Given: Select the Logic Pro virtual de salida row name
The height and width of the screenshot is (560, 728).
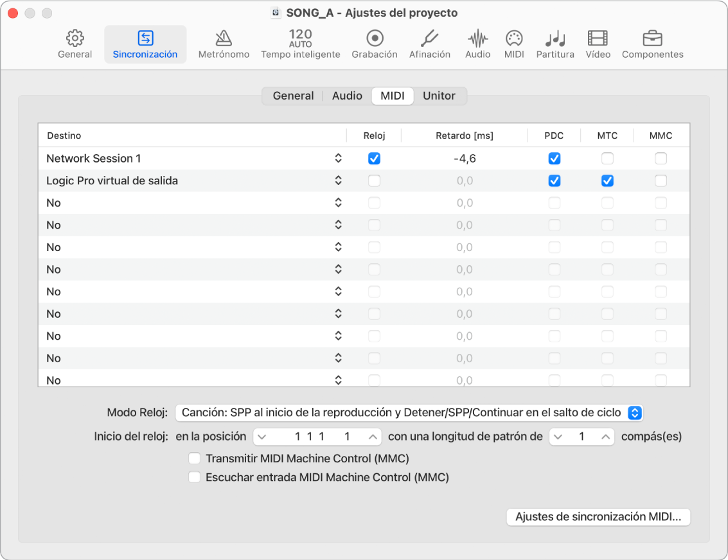Looking at the screenshot, I should click(x=112, y=180).
